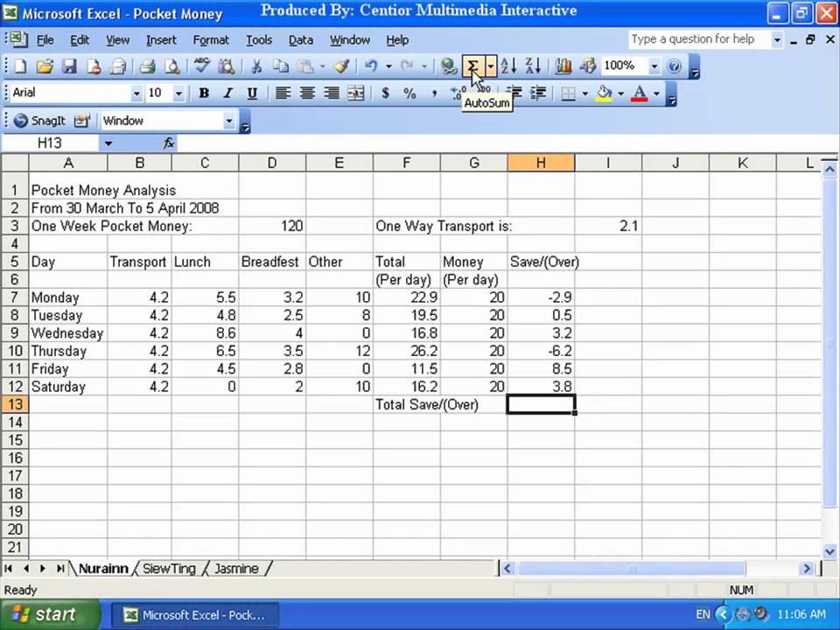Click the Type a question for help box
The width and height of the screenshot is (840, 630).
698,39
